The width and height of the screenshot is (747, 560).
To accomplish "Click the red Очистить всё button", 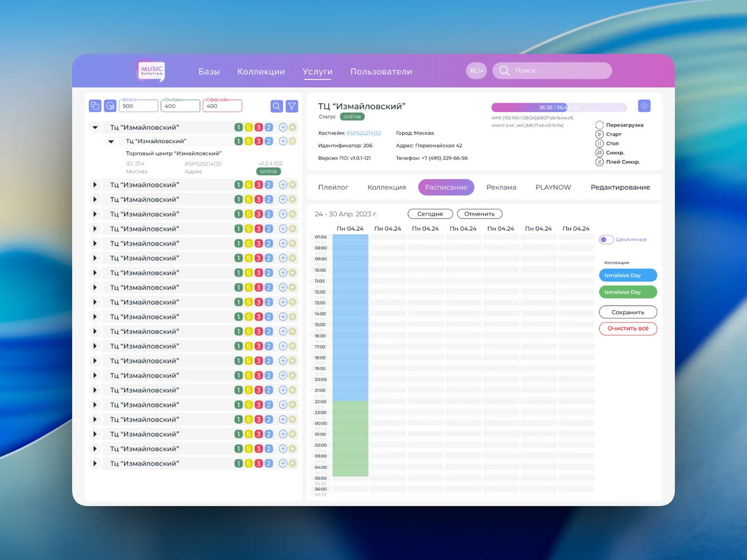I will click(628, 329).
